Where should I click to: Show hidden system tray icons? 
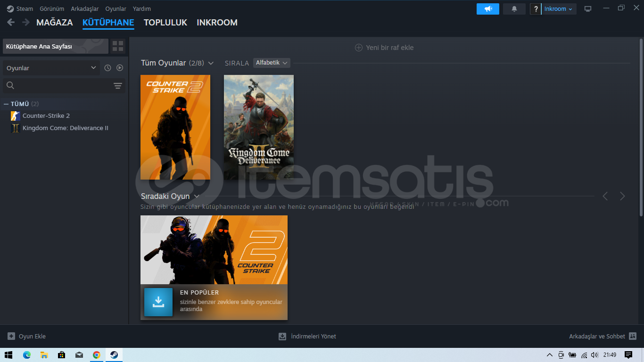[549, 355]
